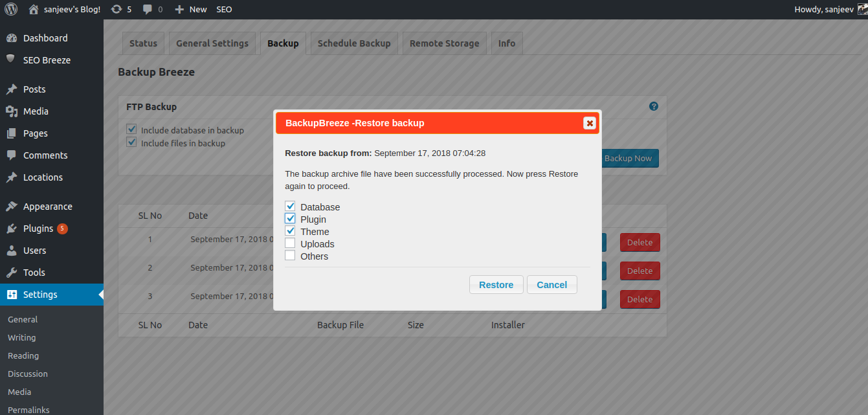Image resolution: width=868 pixels, height=415 pixels.
Task: Click the Restore button in the dialog
Action: [x=496, y=285]
